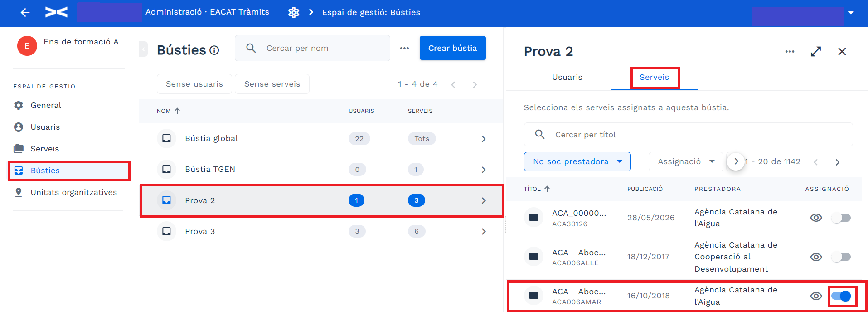Click the info icon next to Bústies
The width and height of the screenshot is (868, 312).
pyautogui.click(x=214, y=50)
